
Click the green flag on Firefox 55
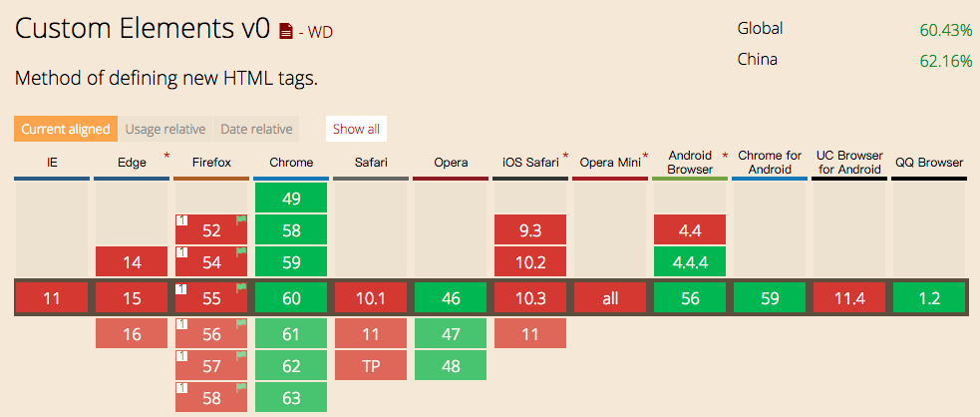pos(240,287)
